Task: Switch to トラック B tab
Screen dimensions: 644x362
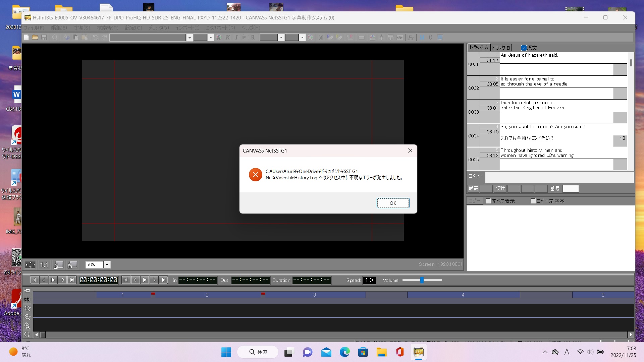Action: coord(500,48)
